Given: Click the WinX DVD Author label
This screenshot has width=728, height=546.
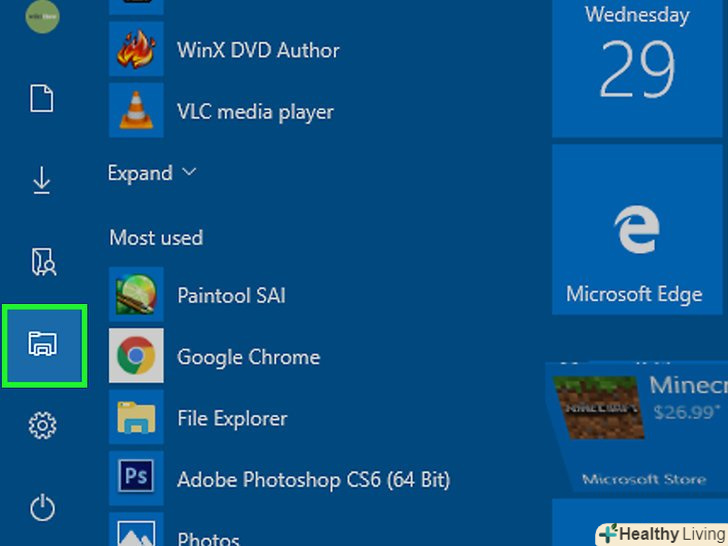Looking at the screenshot, I should [258, 50].
